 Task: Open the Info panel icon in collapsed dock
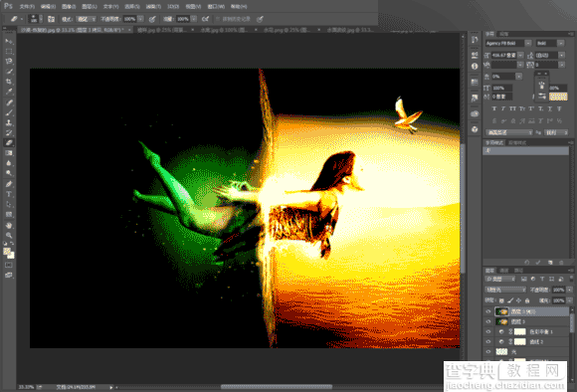pos(475,67)
